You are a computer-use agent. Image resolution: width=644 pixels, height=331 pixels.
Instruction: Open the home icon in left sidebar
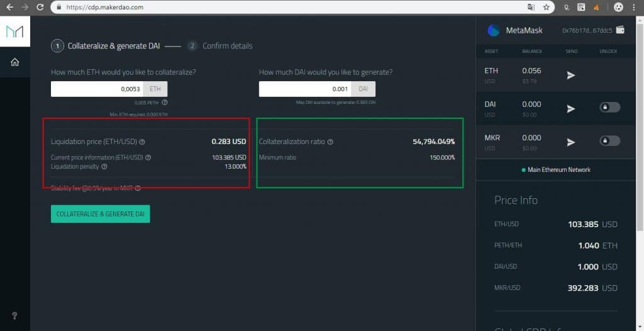tap(15, 62)
